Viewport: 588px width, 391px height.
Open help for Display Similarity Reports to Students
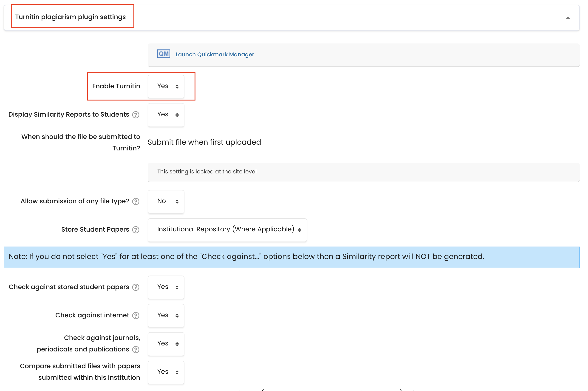coord(136,115)
